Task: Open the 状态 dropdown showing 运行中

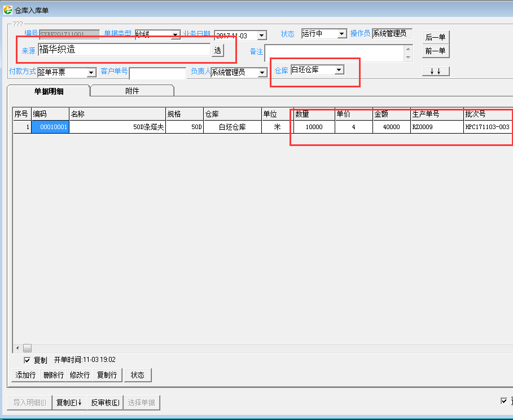Action: click(x=341, y=34)
